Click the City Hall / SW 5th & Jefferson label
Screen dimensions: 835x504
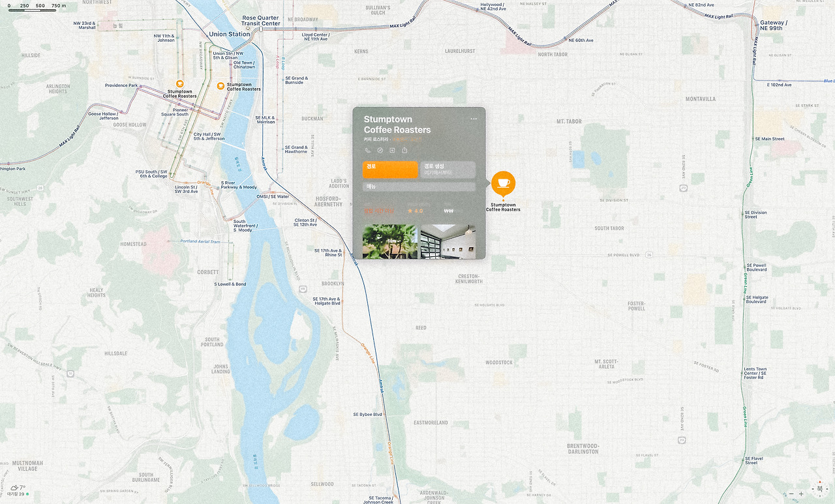coord(209,136)
